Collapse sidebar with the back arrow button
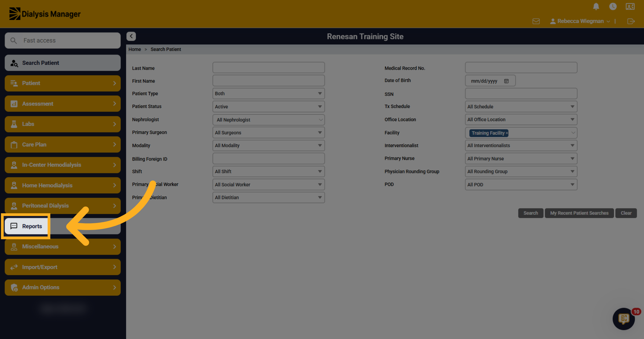Image resolution: width=644 pixels, height=339 pixels. (131, 36)
